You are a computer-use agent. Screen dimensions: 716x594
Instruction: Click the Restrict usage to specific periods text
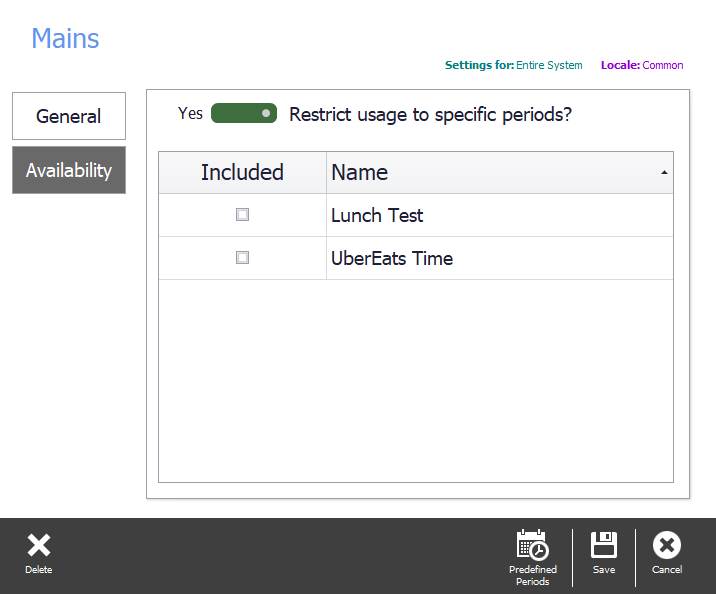[430, 115]
